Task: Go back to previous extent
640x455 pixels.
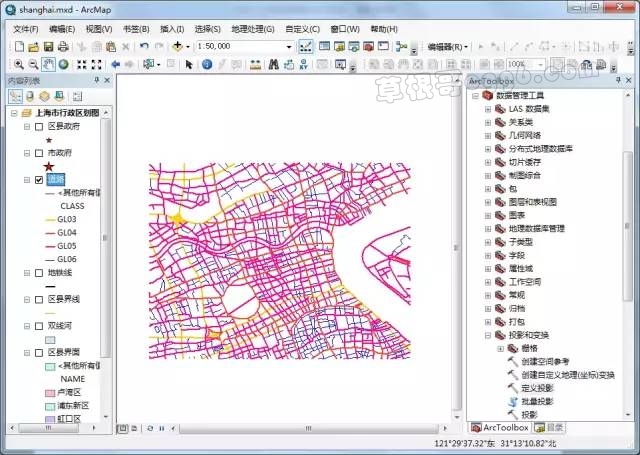Action: coord(116,64)
